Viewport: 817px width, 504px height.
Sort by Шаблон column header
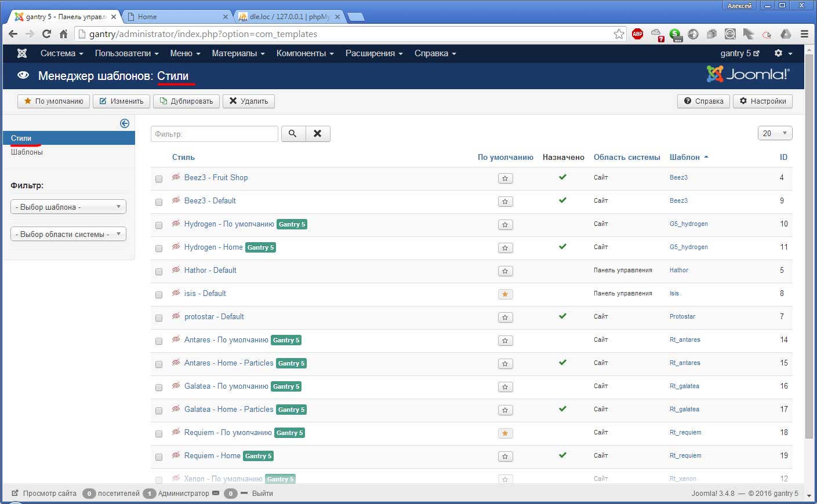coord(689,157)
